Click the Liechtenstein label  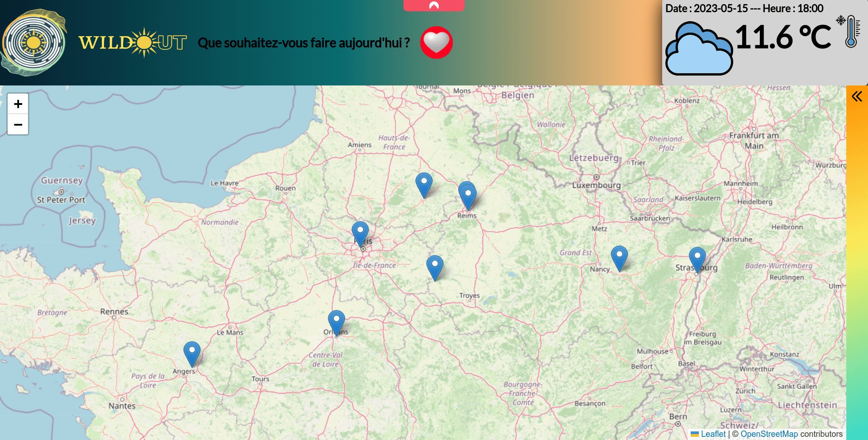coord(807,405)
